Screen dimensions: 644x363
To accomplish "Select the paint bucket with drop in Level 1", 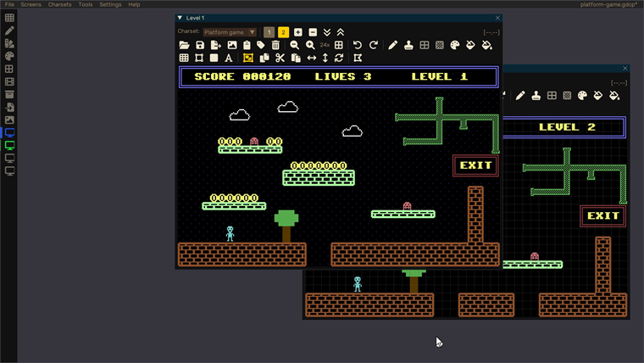I will (x=486, y=45).
